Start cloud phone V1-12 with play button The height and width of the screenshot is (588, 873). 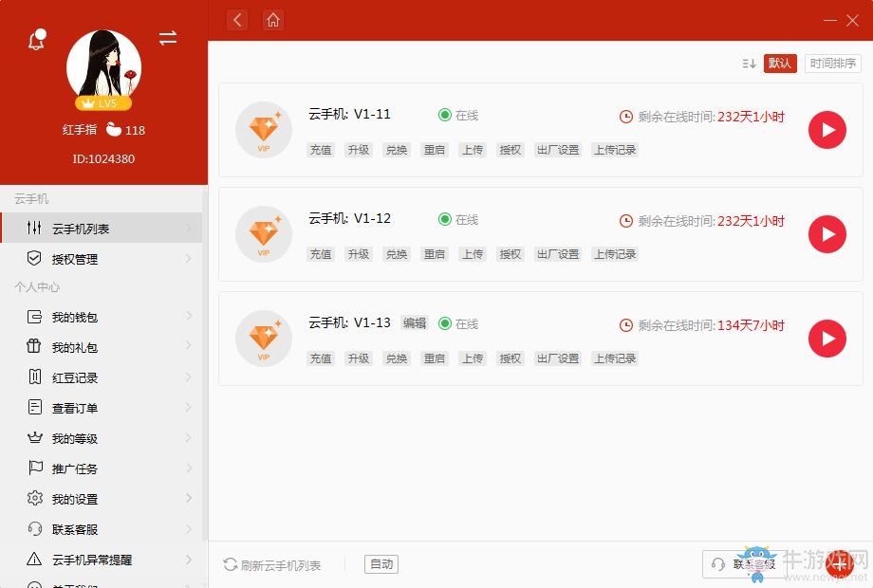(x=827, y=234)
